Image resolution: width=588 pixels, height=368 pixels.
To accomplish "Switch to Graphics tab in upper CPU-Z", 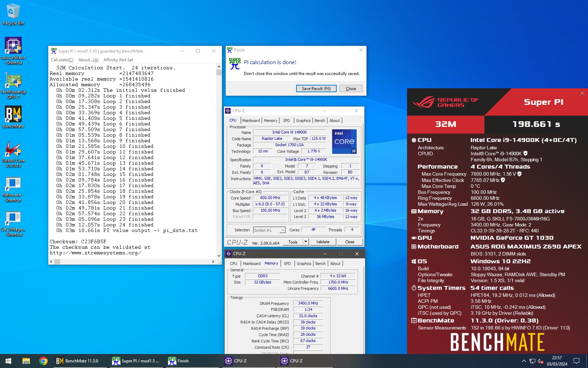I will (303, 121).
